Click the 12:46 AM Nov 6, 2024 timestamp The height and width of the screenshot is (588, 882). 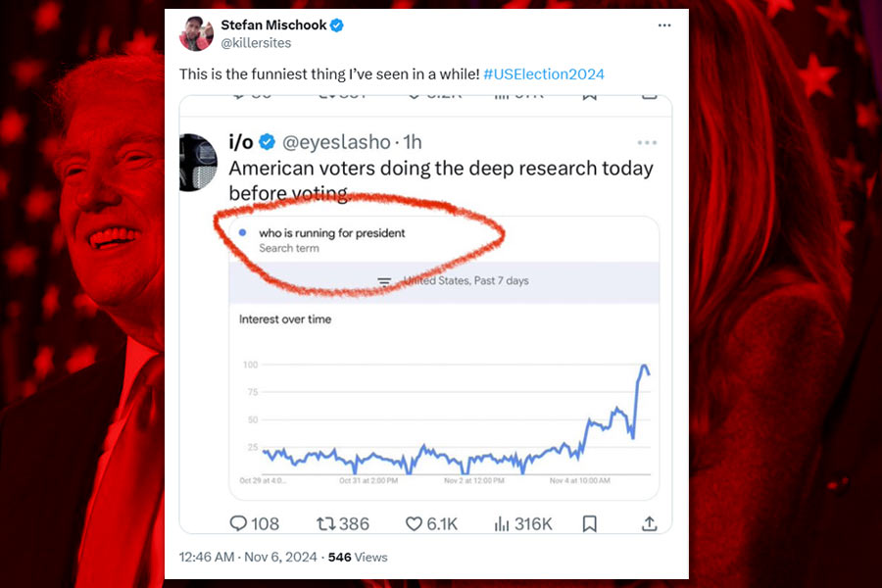point(248,557)
